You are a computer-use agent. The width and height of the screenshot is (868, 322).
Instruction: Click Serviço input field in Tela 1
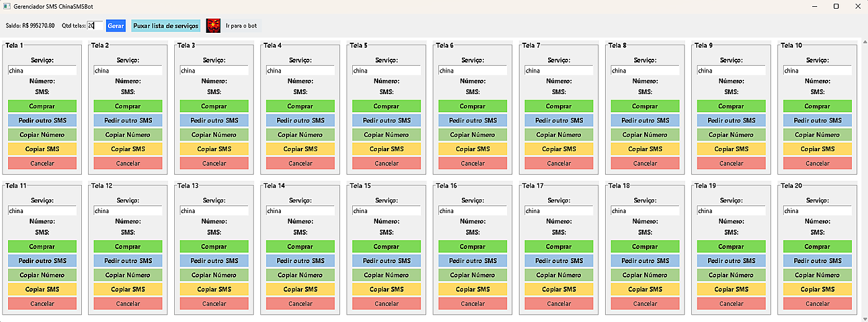42,71
